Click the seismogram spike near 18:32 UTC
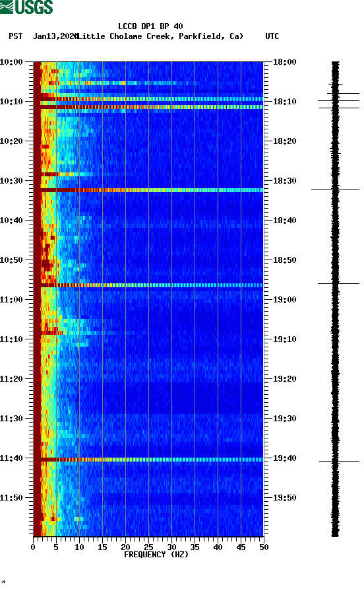 point(335,190)
